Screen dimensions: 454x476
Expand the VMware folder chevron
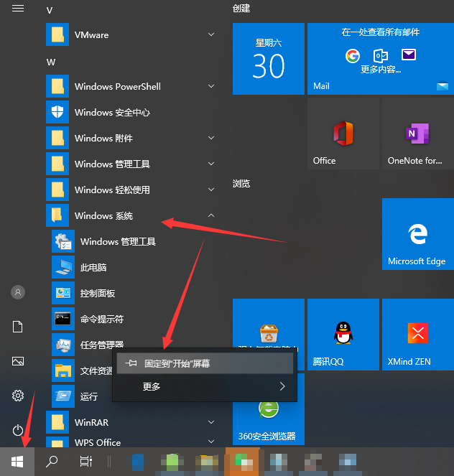(211, 34)
